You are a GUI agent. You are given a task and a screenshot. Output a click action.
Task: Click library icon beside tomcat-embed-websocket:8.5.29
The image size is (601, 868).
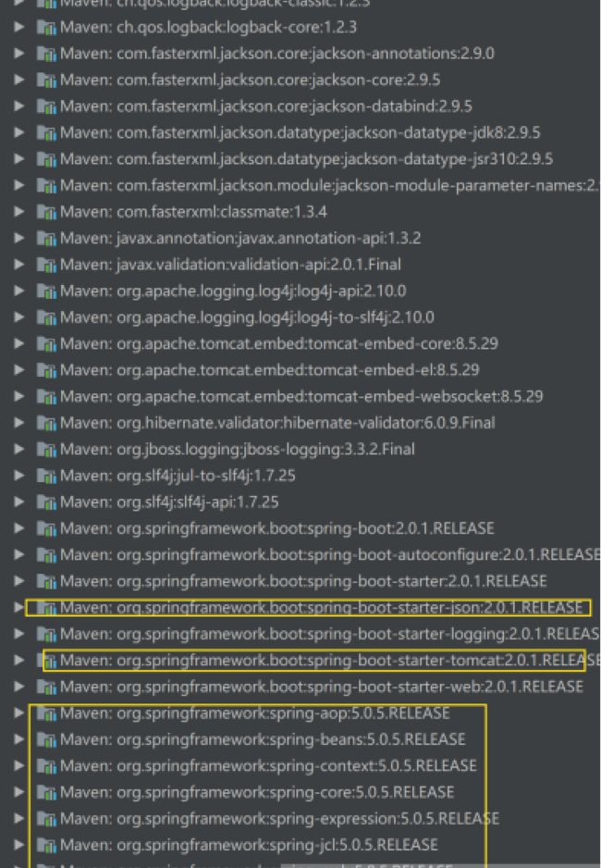pos(46,397)
